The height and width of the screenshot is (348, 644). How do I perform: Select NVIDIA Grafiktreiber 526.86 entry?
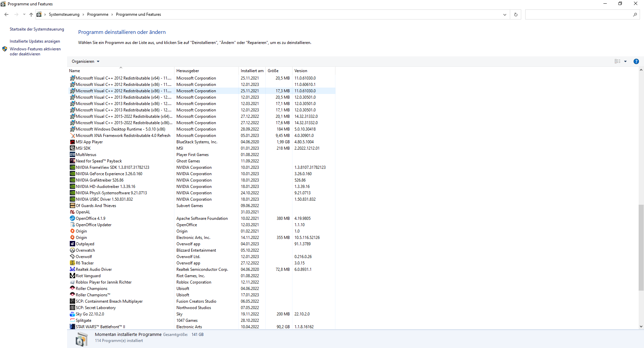coord(202,180)
